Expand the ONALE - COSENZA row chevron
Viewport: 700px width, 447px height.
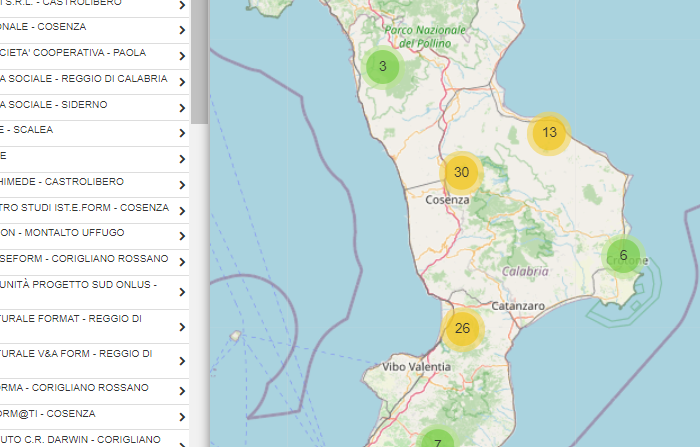pyautogui.click(x=182, y=30)
